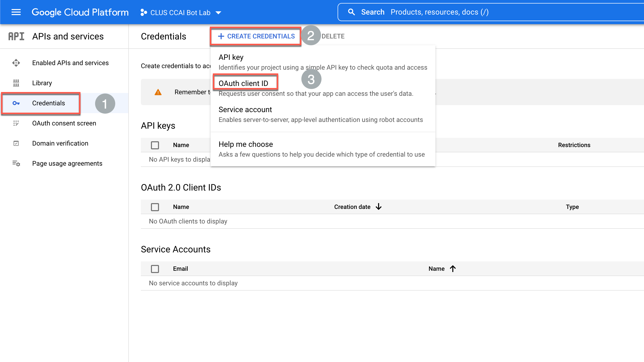Screen dimensions: 644x362
Task: Sort Service Accounts by Name column
Action: (436, 269)
